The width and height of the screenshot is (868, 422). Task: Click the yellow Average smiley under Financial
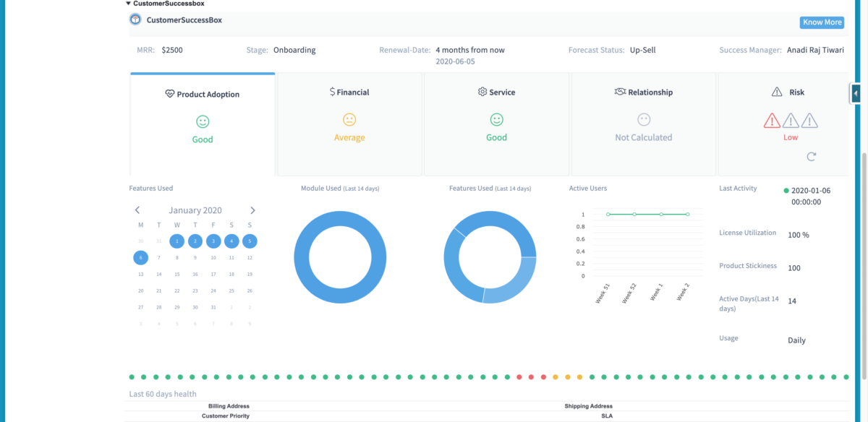349,119
